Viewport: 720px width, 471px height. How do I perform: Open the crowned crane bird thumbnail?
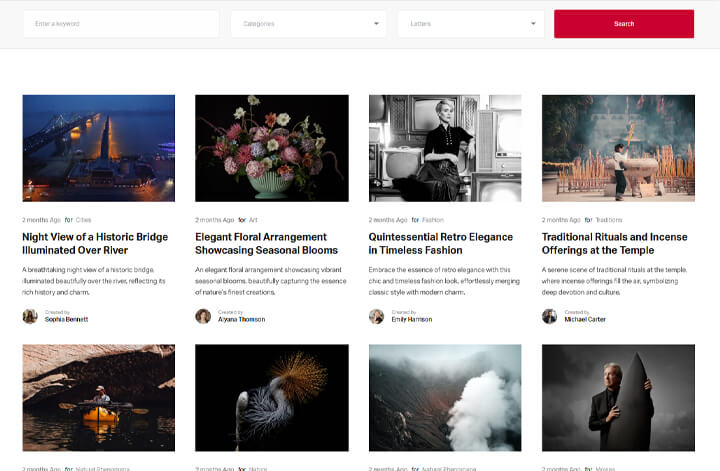[272, 398]
